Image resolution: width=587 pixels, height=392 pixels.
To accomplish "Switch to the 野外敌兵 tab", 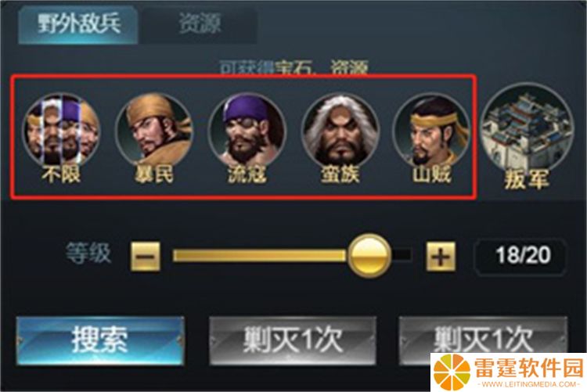I will pos(77,25).
